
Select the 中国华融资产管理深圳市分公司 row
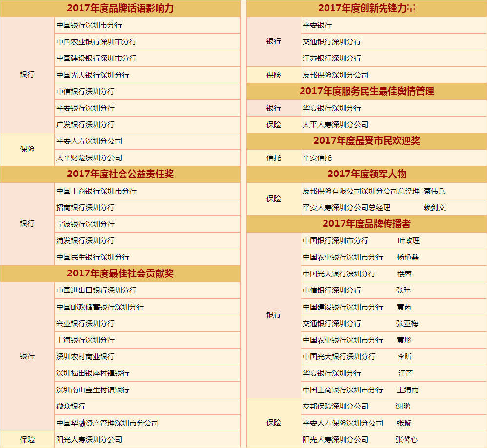coord(107,423)
